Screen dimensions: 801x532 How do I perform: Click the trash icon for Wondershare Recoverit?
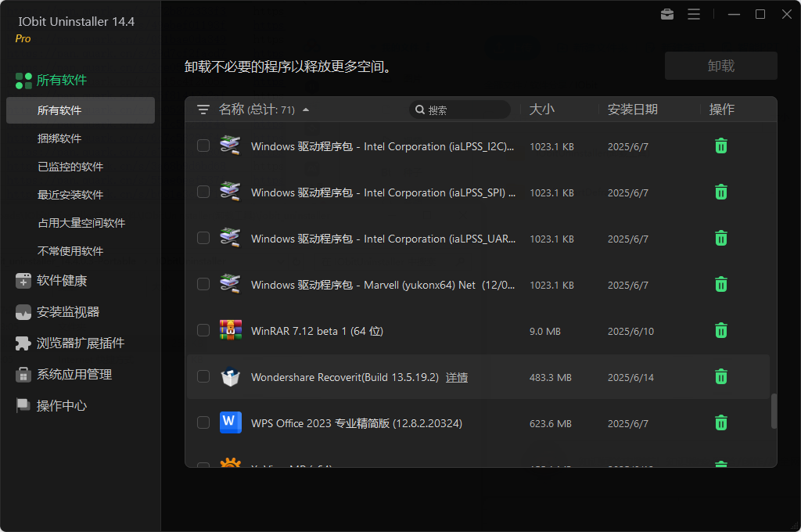pyautogui.click(x=720, y=376)
